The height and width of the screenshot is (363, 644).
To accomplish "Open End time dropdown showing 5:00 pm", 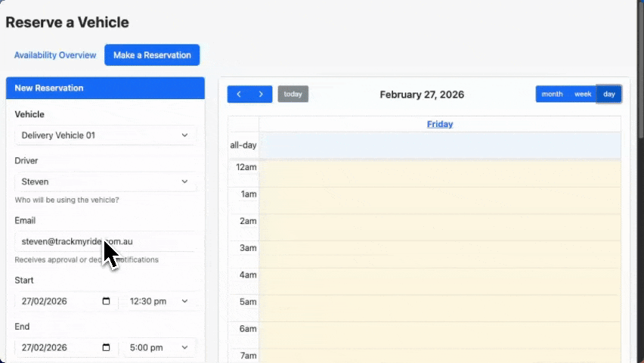I will click(159, 347).
